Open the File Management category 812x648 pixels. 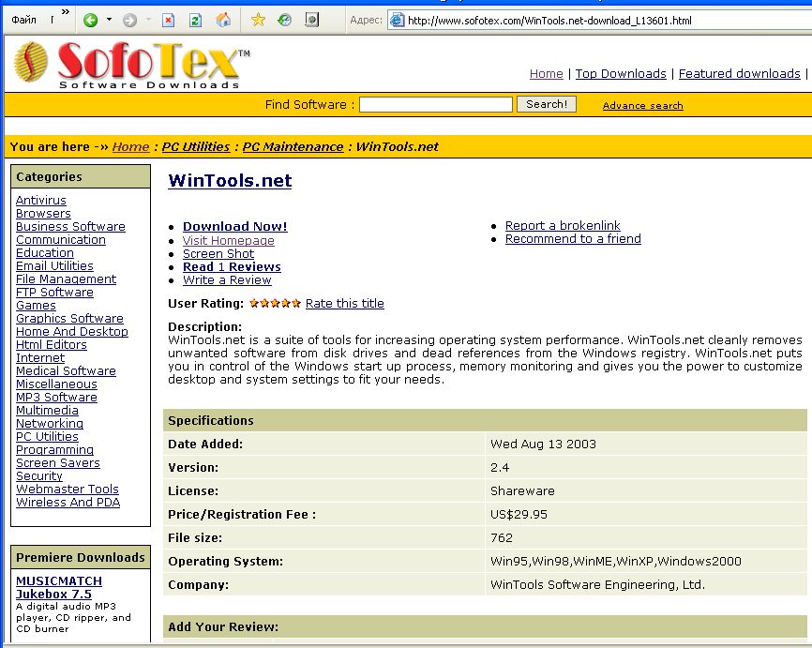66,279
